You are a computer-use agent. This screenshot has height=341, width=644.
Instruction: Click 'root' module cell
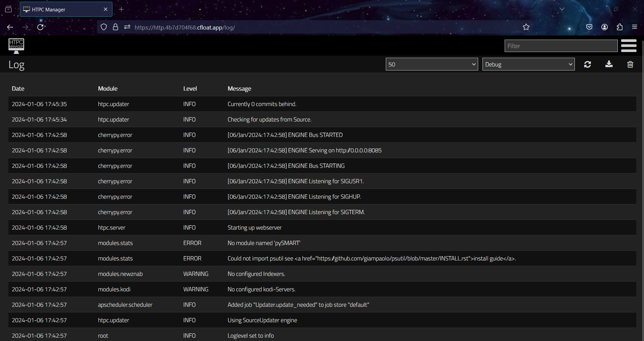[103, 336]
